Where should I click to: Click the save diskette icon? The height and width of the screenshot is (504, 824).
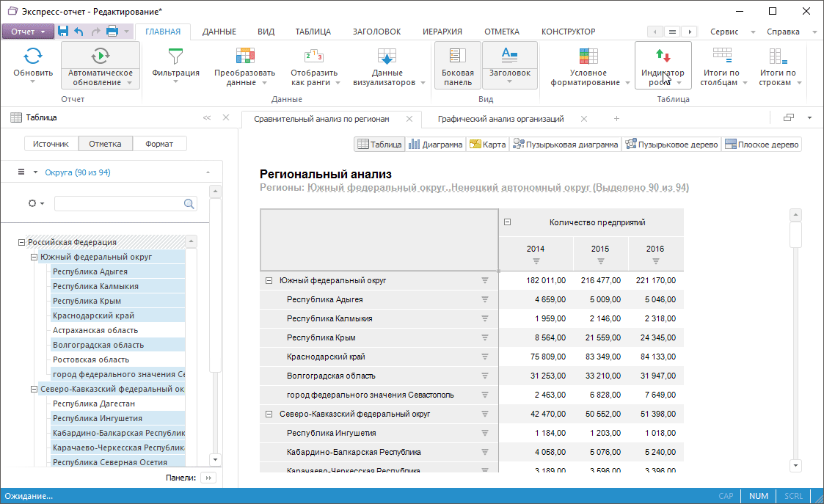63,32
